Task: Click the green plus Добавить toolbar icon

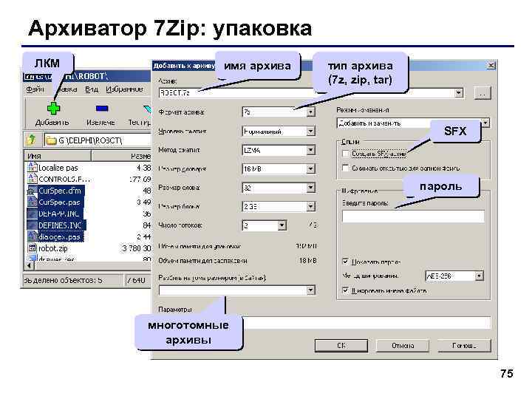Action: pyautogui.click(x=53, y=109)
